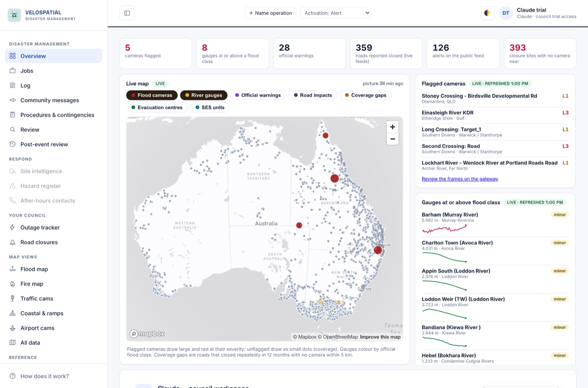The image size is (588, 388).
Task: Click the Community messages megaphone icon
Action: (12, 100)
